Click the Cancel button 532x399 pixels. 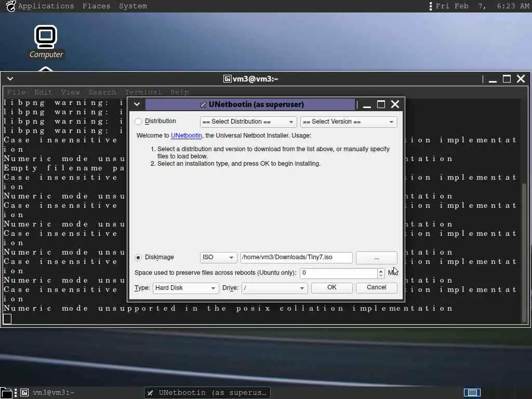pyautogui.click(x=376, y=287)
